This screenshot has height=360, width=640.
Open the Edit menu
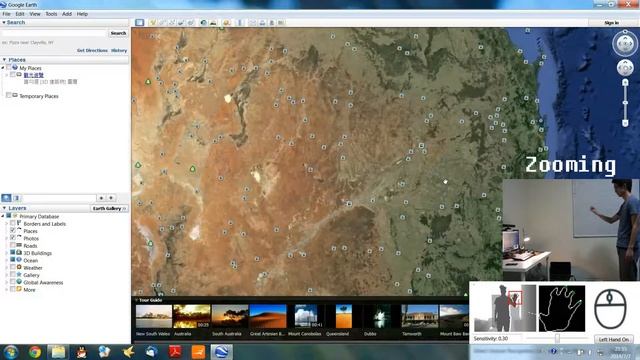pyautogui.click(x=20, y=14)
